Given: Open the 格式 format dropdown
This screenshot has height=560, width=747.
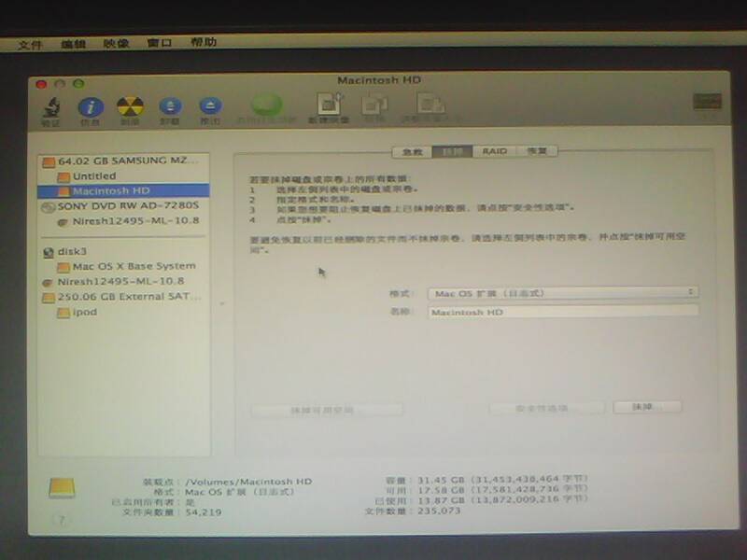Looking at the screenshot, I should 563,292.
